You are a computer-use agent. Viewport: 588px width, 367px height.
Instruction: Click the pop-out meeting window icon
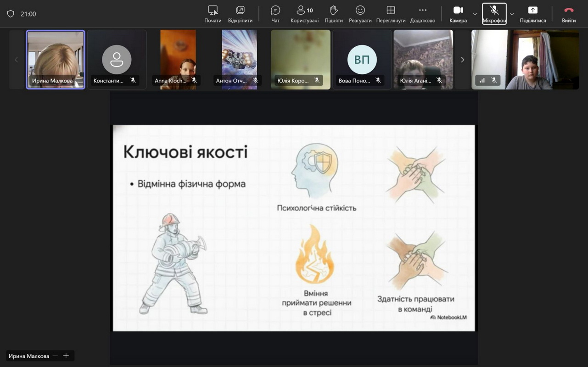point(240,14)
